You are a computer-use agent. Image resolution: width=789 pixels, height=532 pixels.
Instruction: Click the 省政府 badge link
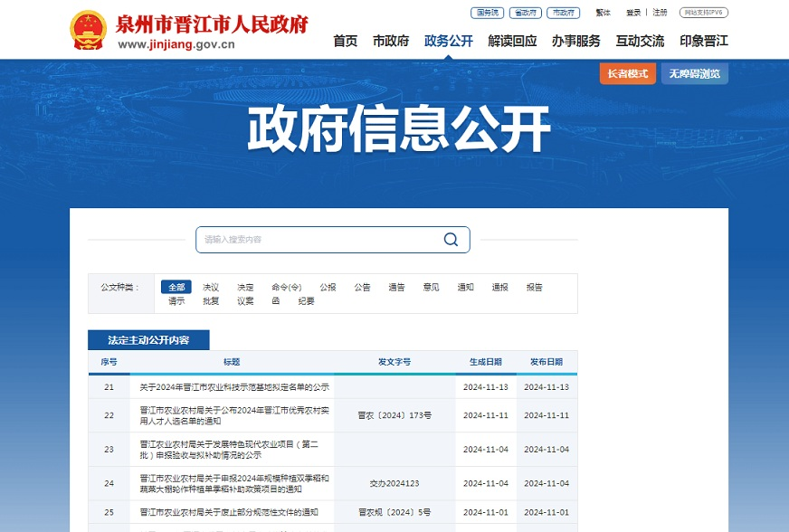tap(525, 13)
